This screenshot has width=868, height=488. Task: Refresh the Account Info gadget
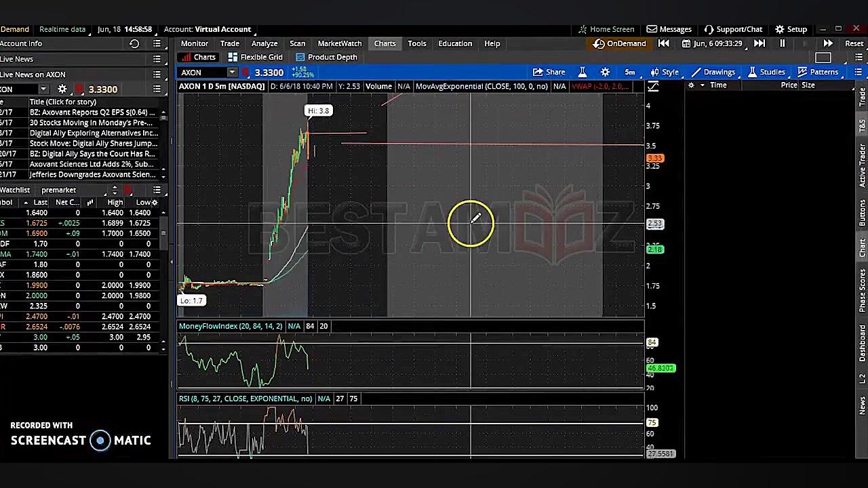(134, 43)
